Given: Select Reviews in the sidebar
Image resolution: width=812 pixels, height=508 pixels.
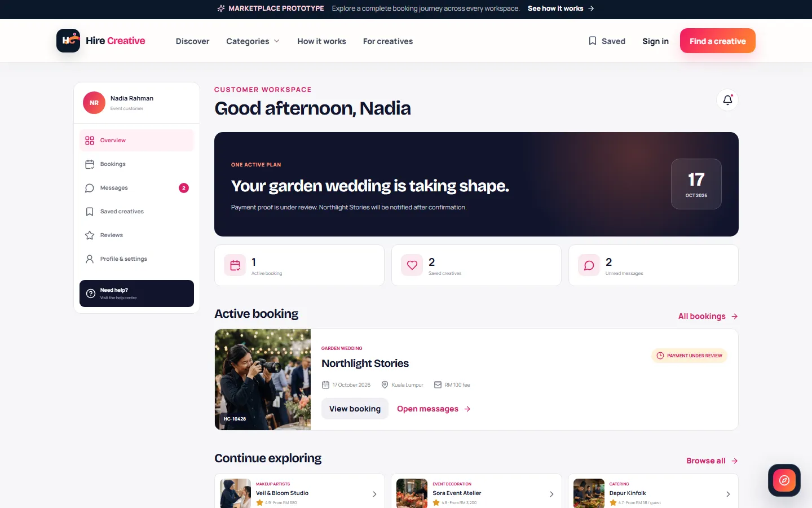Looking at the screenshot, I should (136, 235).
